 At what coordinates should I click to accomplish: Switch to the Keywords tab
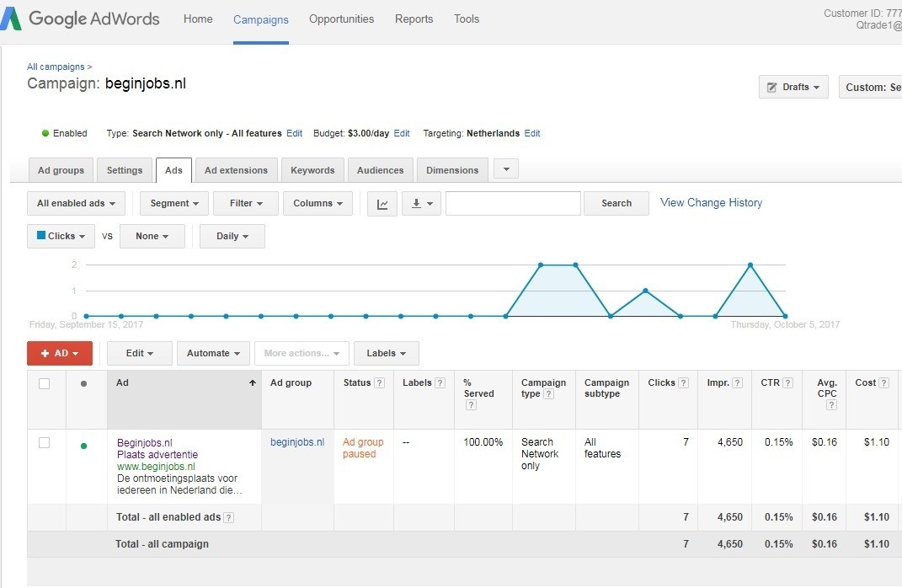[312, 170]
